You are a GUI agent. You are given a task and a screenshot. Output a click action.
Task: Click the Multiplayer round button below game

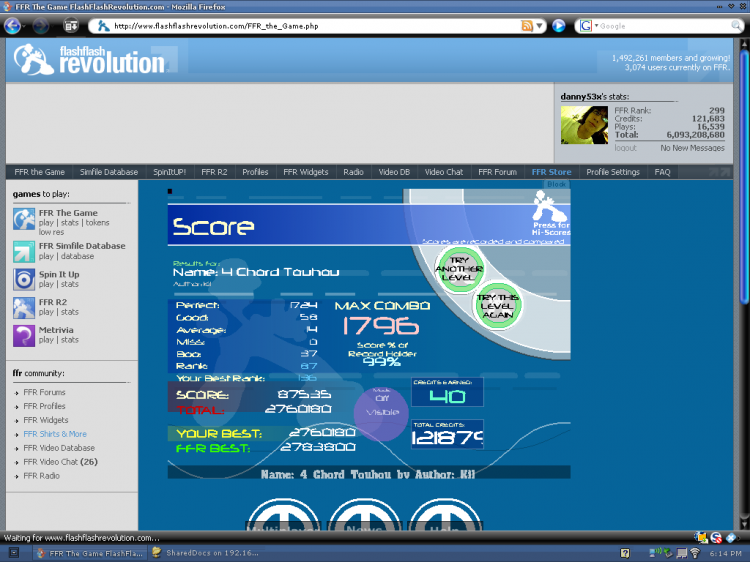(x=283, y=516)
